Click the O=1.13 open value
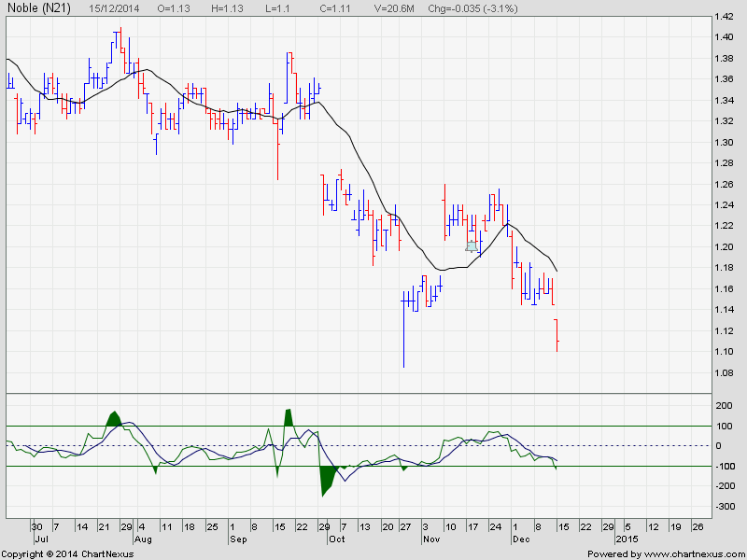The image size is (747, 560). [x=174, y=8]
